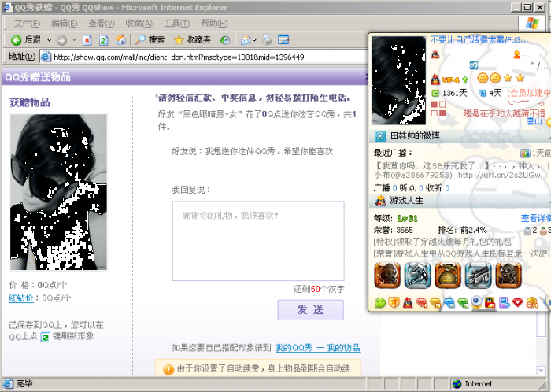551x392 pixels.
Task: Click the mail envelope icon
Action: tap(246, 40)
